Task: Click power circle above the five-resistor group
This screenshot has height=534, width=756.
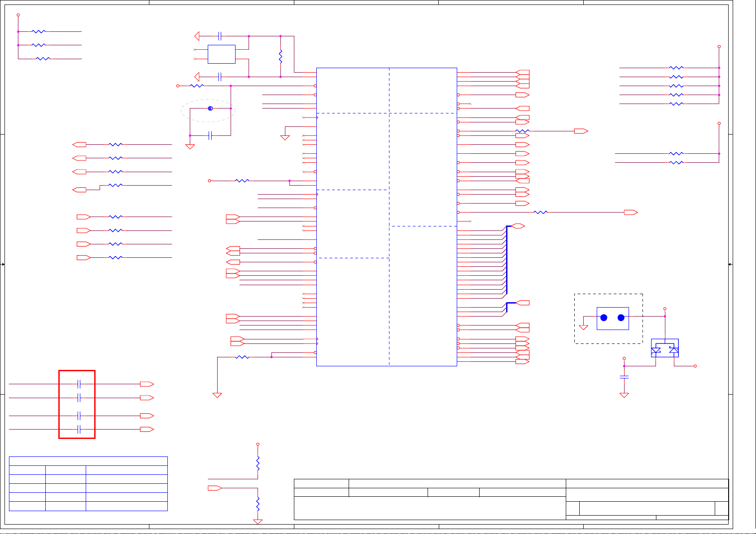Action: (719, 47)
